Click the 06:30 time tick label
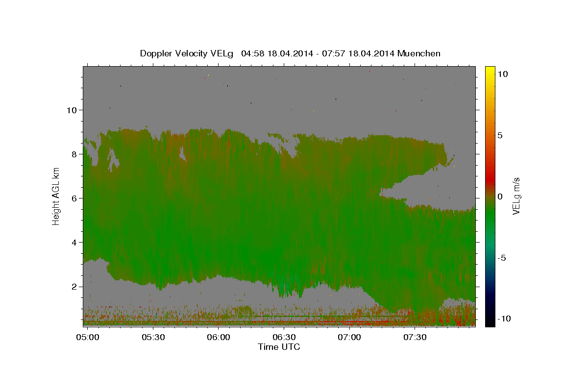Viewport: 588px width, 392px height. pos(284,338)
